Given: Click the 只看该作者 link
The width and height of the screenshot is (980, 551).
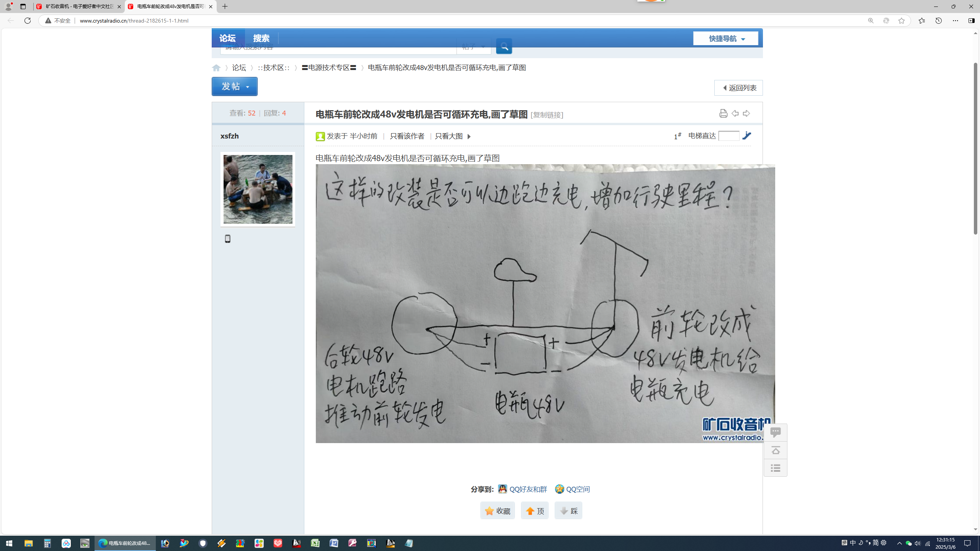Looking at the screenshot, I should click(x=407, y=136).
